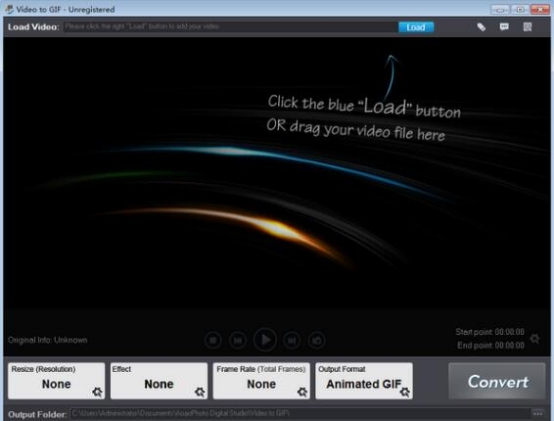Click the blue Load button
The image size is (554, 421).
tap(416, 27)
